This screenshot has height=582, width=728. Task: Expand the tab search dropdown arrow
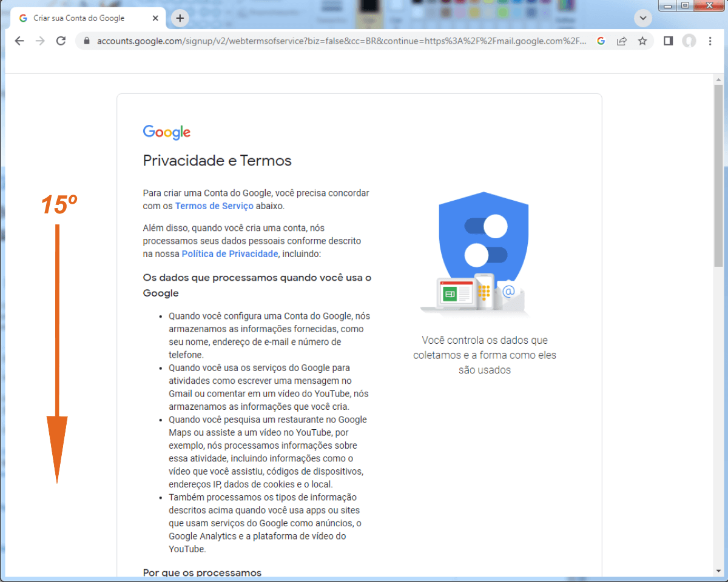click(643, 18)
